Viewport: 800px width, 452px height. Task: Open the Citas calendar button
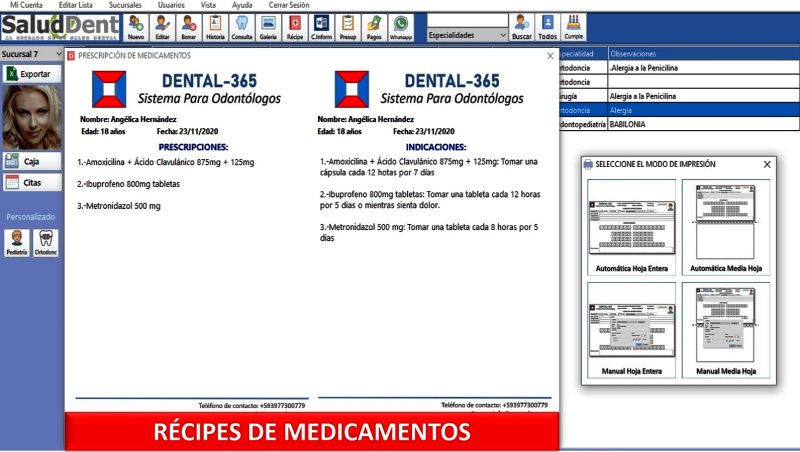(32, 182)
